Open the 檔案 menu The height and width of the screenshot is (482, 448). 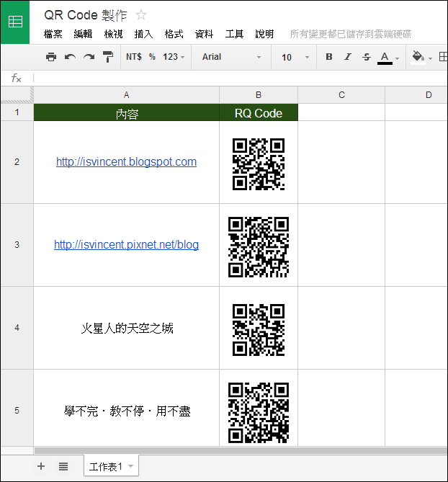click(53, 34)
